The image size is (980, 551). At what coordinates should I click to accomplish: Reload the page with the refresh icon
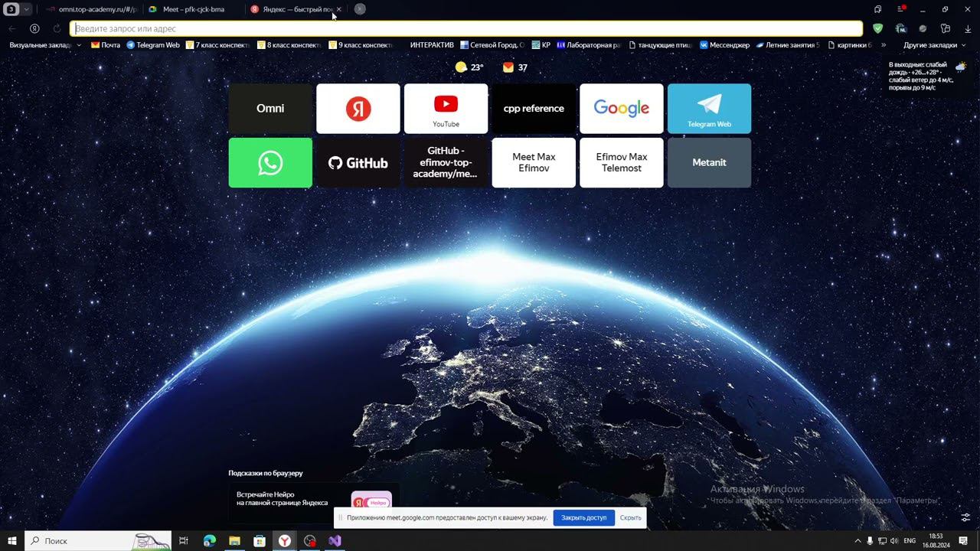tap(57, 28)
